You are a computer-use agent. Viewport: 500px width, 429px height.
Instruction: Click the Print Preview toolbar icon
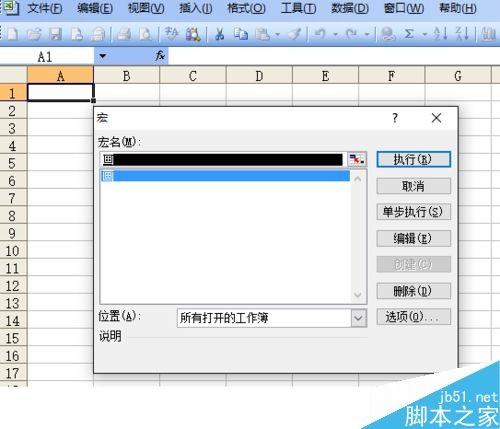145,34
